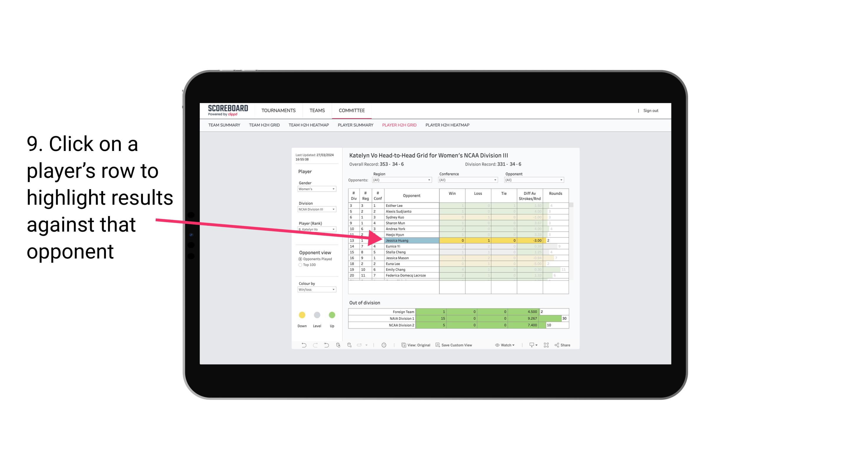The image size is (868, 467).
Task: Click the PLAYER H2H HEATMAP tab
Action: click(448, 125)
